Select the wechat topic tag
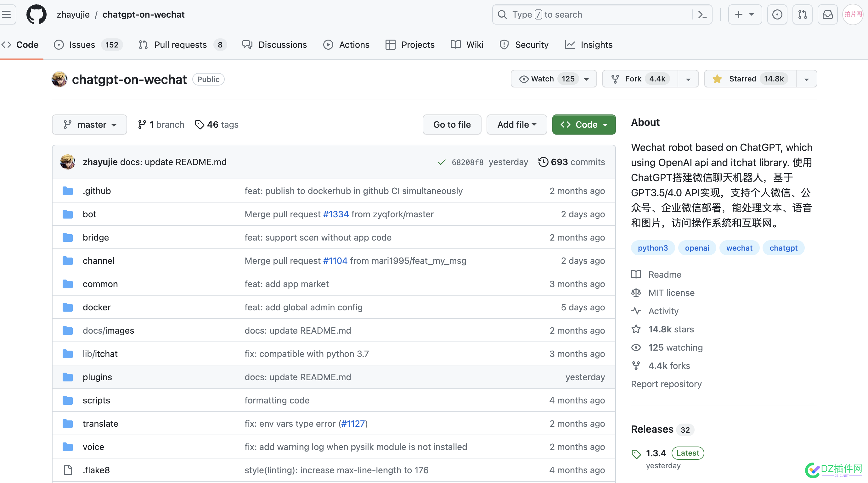 (739, 248)
